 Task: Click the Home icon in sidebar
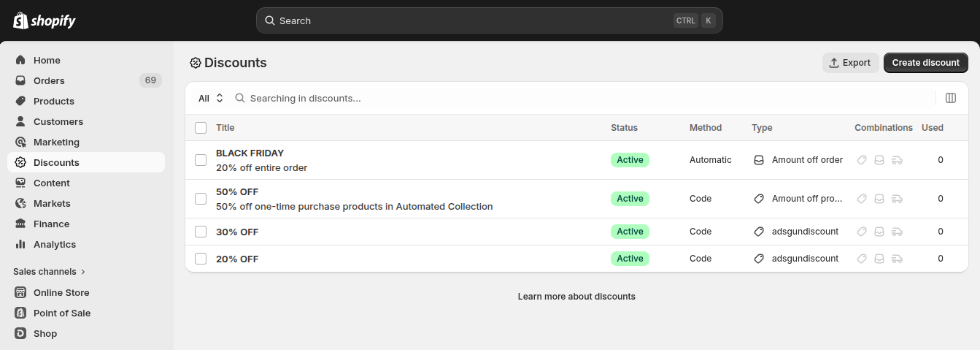20,60
